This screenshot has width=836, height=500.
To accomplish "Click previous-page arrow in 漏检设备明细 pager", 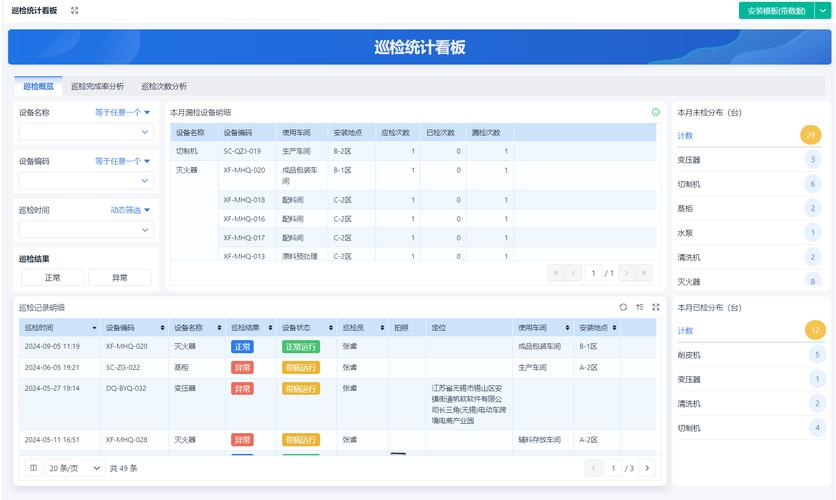I will click(x=573, y=273).
